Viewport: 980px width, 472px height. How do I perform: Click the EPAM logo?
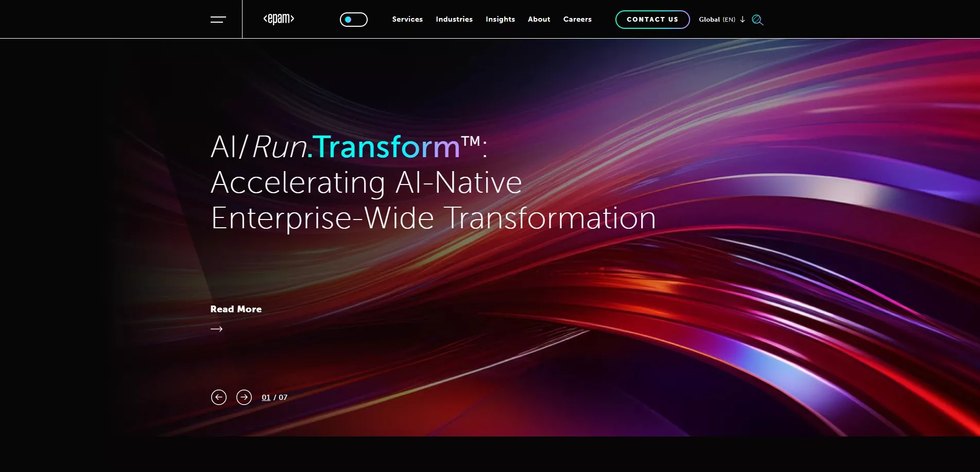coord(278,19)
